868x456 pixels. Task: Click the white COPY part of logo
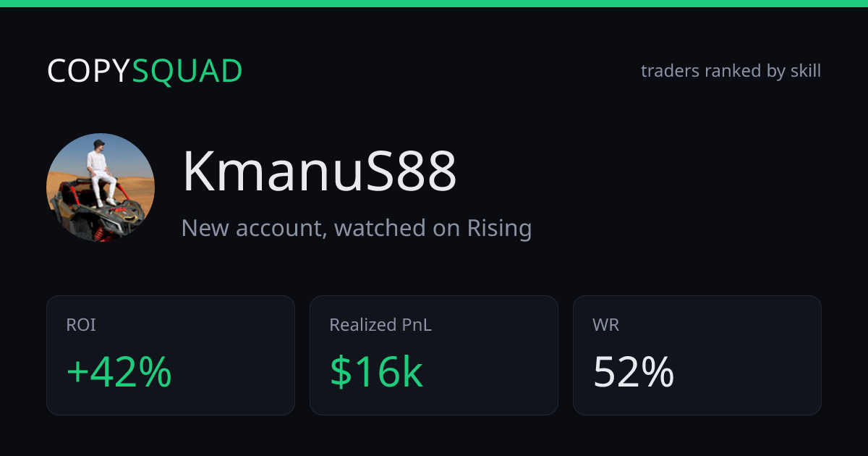[89, 71]
